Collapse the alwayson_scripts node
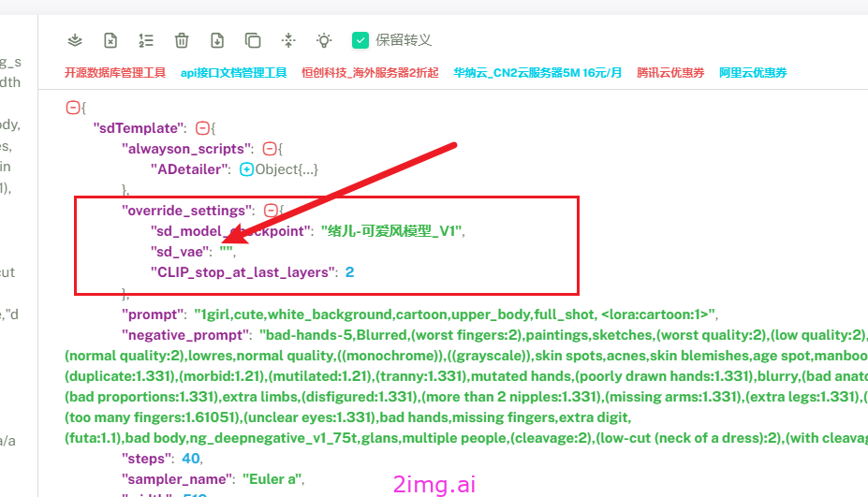This screenshot has height=497, width=868. tap(270, 149)
